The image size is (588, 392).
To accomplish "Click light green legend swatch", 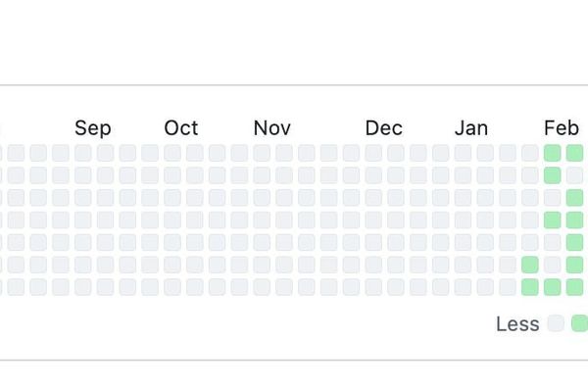I will [579, 323].
